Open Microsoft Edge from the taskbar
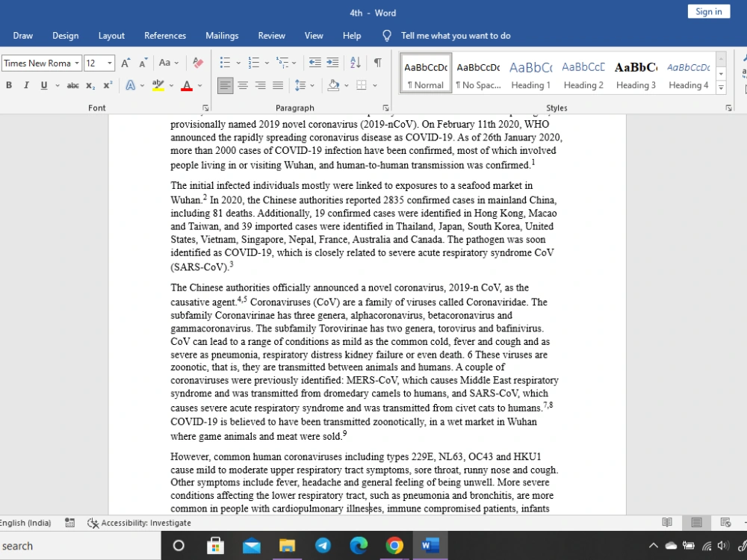 click(x=359, y=545)
